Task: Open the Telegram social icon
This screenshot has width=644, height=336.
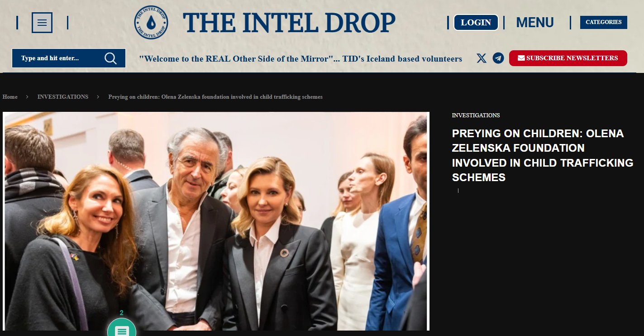Action: [498, 58]
